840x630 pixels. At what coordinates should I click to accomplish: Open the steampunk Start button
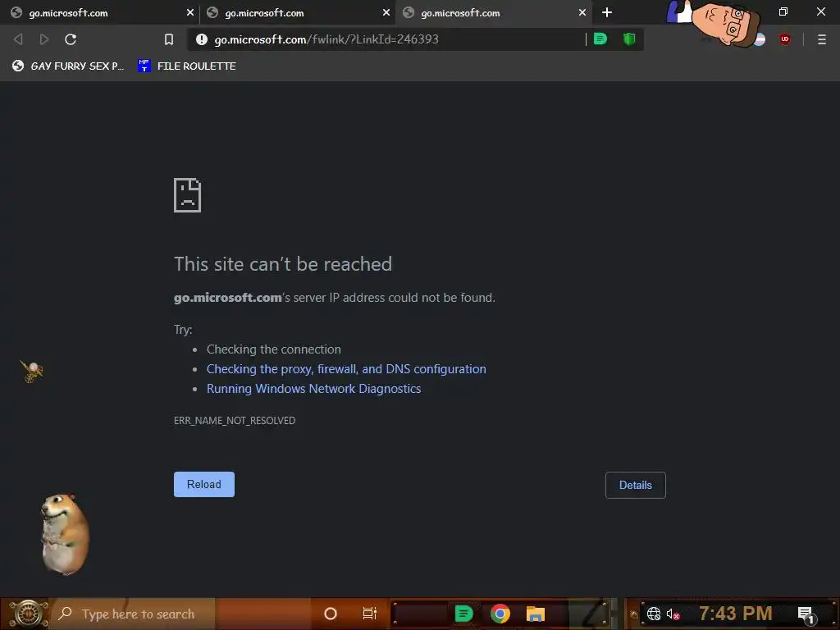[28, 614]
